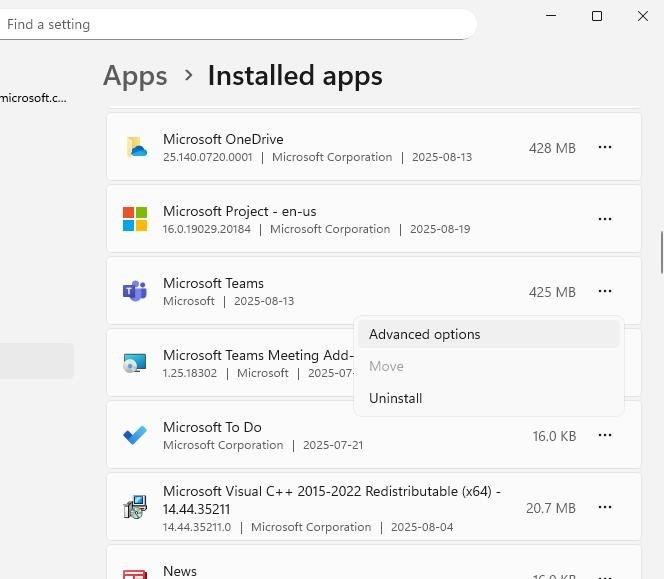Click version 14.44.35211.0 text
Image resolution: width=664 pixels, height=579 pixels.
tap(197, 527)
